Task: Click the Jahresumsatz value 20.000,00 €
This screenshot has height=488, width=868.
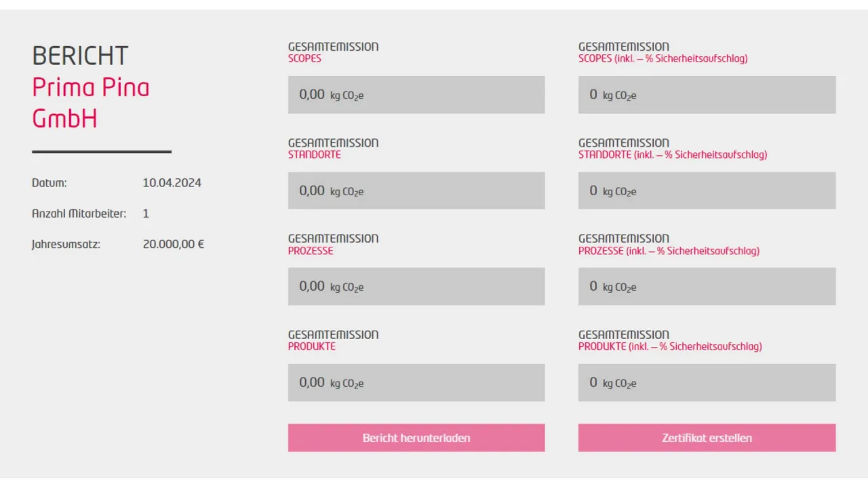Action: (x=173, y=244)
